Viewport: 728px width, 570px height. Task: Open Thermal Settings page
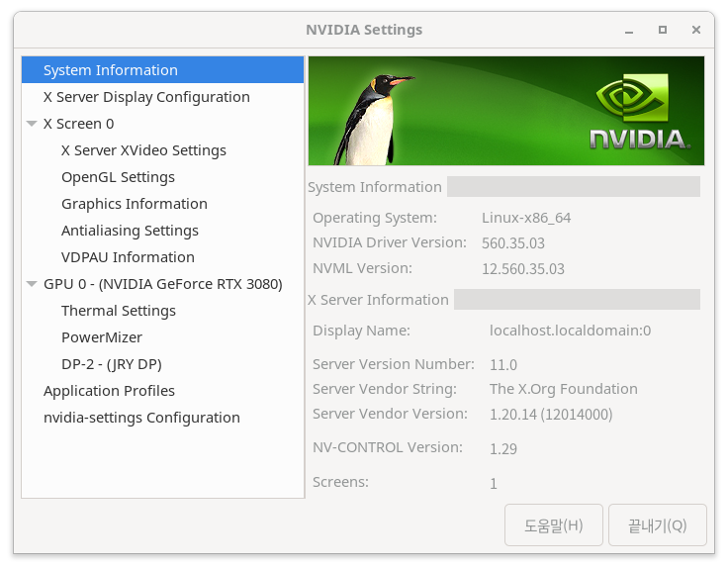coord(119,311)
